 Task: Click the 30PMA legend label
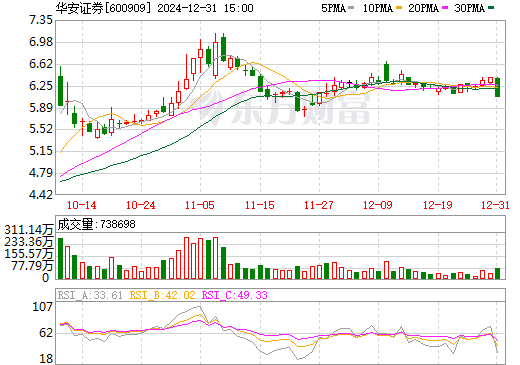tap(469, 8)
